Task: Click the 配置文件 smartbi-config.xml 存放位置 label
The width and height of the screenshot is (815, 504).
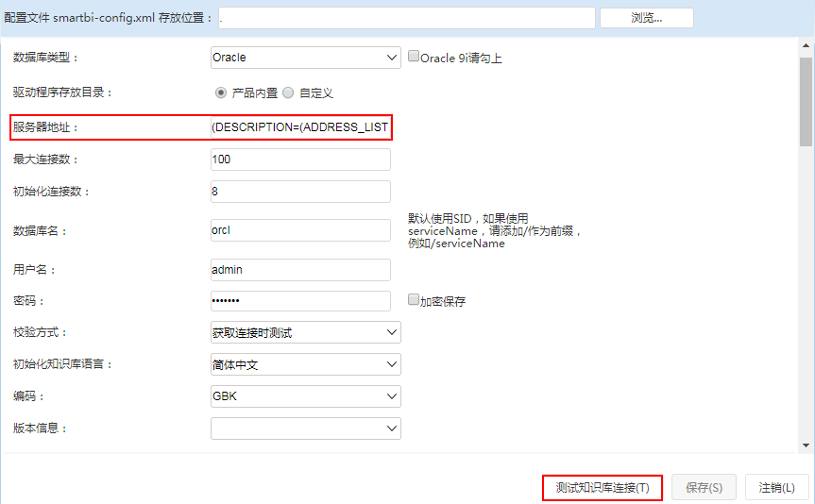Action: tap(108, 18)
